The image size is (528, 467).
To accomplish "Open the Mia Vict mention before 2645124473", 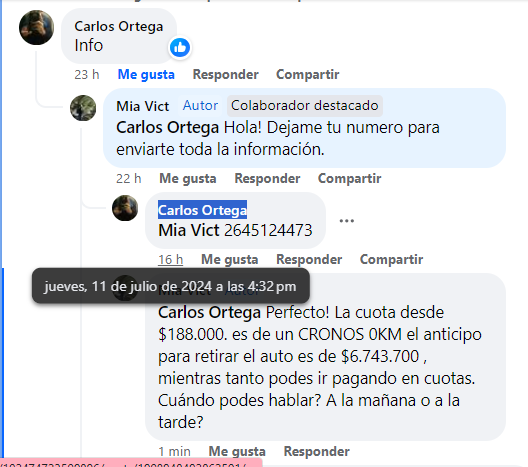I will (x=189, y=231).
